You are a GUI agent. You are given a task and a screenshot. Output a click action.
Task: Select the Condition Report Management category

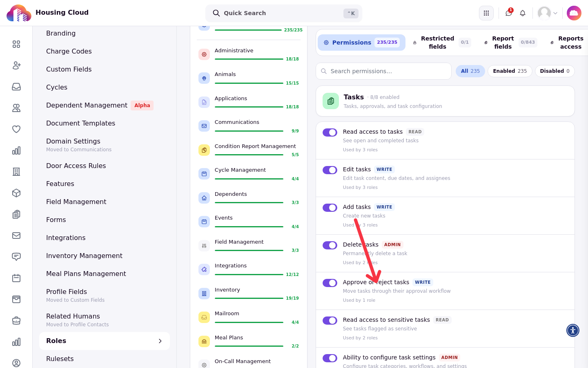point(249,150)
